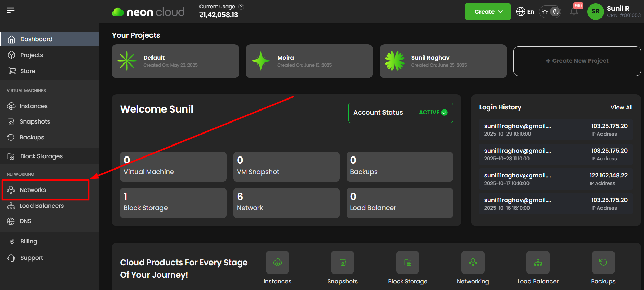644x290 pixels.
Task: Expand the Create dropdown button
Action: 487,12
